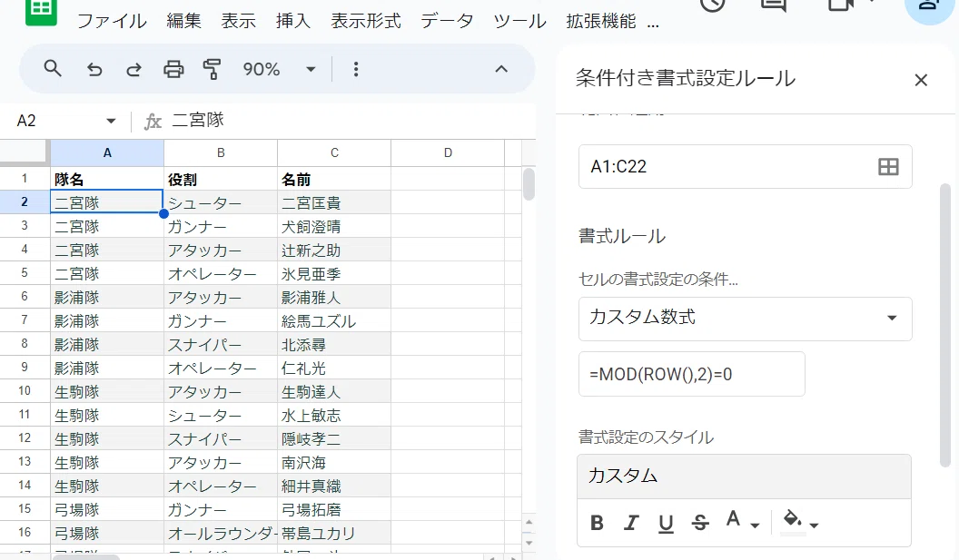Open the comments icon
This screenshot has width=959, height=560.
point(773,5)
